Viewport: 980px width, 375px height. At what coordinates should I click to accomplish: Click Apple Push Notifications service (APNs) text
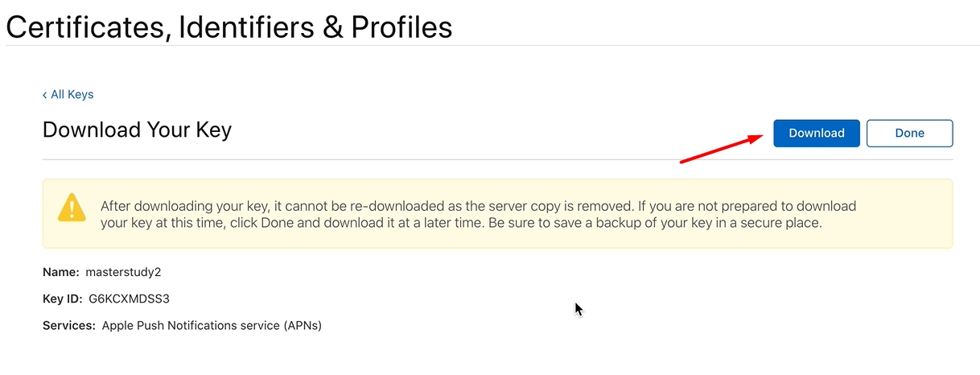212,326
